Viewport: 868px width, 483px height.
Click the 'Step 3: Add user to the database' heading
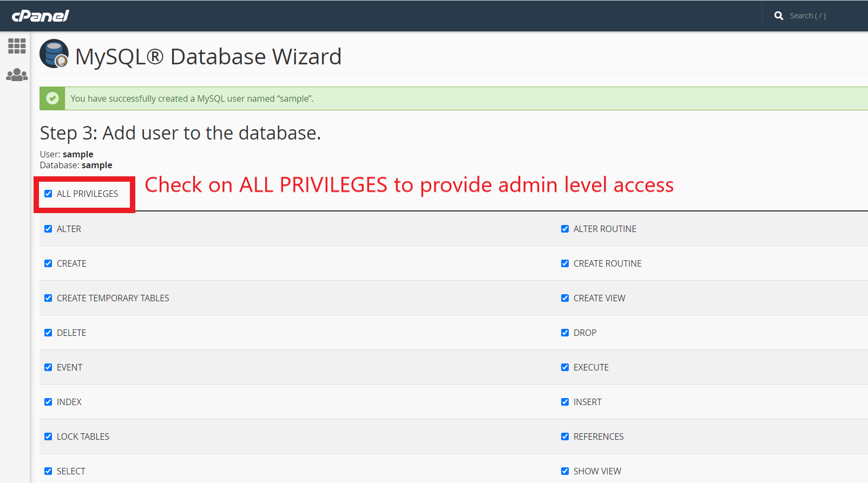coord(180,133)
